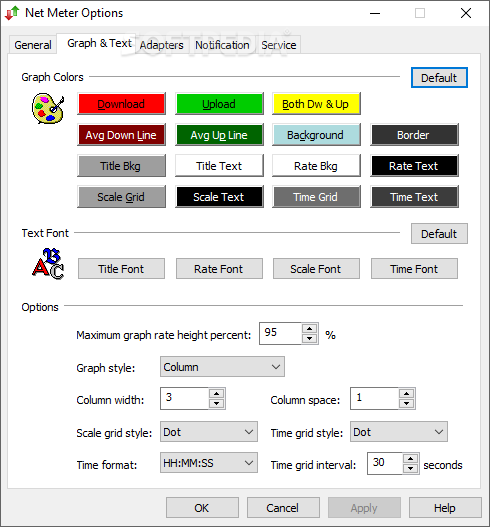This screenshot has height=527, width=490.
Task: Click the Time grid interval field
Action: click(385, 463)
